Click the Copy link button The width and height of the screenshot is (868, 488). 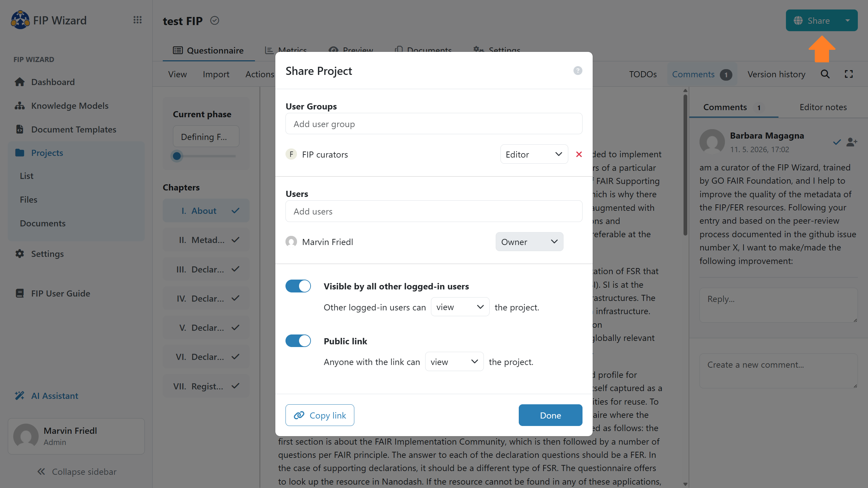tap(320, 415)
